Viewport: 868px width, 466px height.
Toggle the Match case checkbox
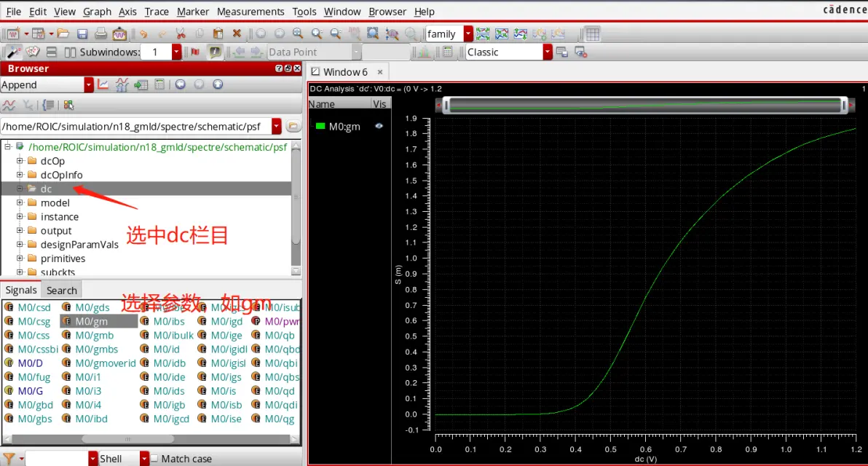(154, 458)
